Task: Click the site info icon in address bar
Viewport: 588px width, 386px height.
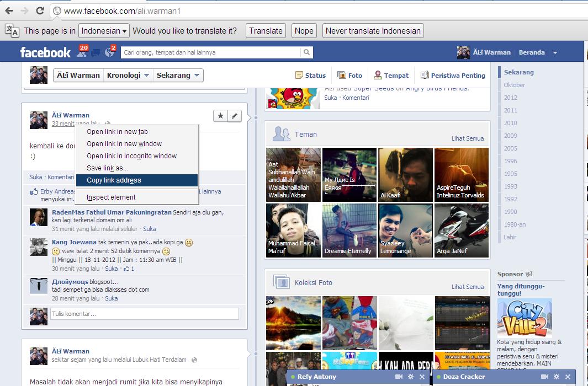Action: (x=57, y=11)
